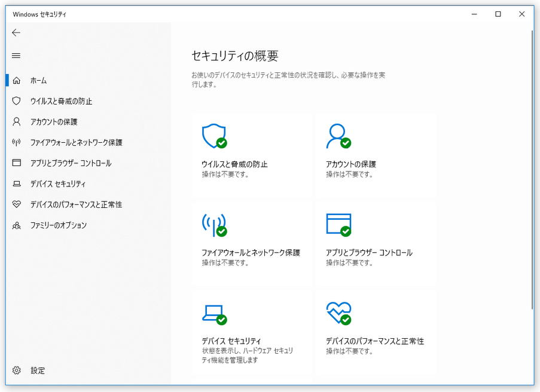Click the settings gear icon

17,370
